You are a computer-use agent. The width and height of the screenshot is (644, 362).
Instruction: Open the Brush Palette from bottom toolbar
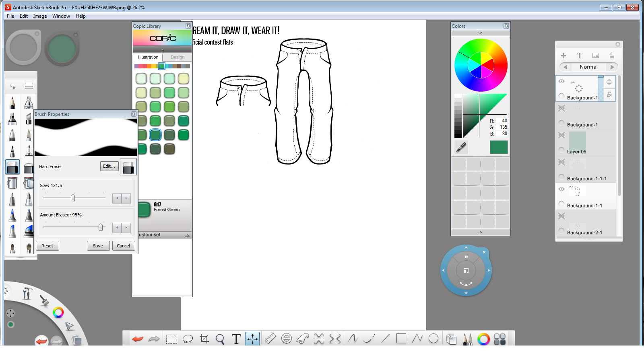467,339
